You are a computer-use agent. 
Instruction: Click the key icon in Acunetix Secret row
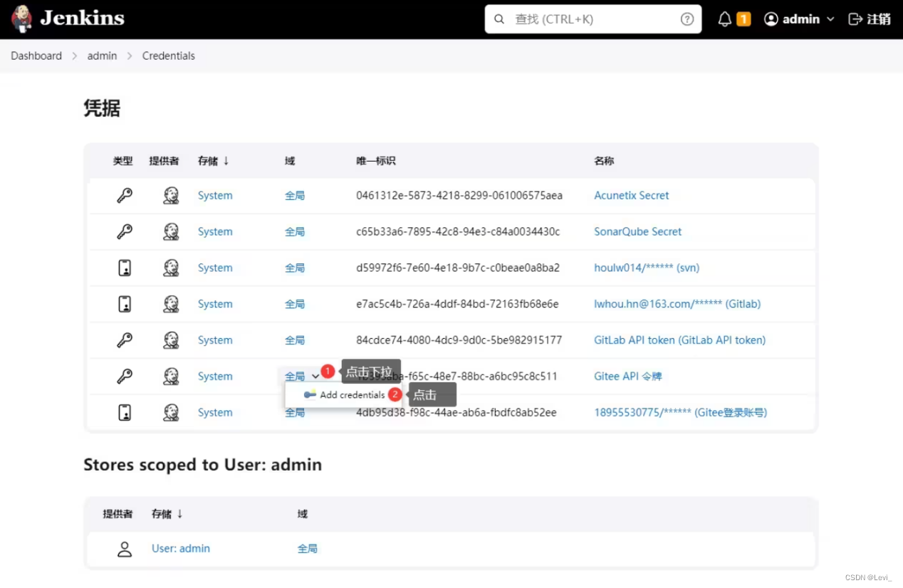tap(125, 195)
